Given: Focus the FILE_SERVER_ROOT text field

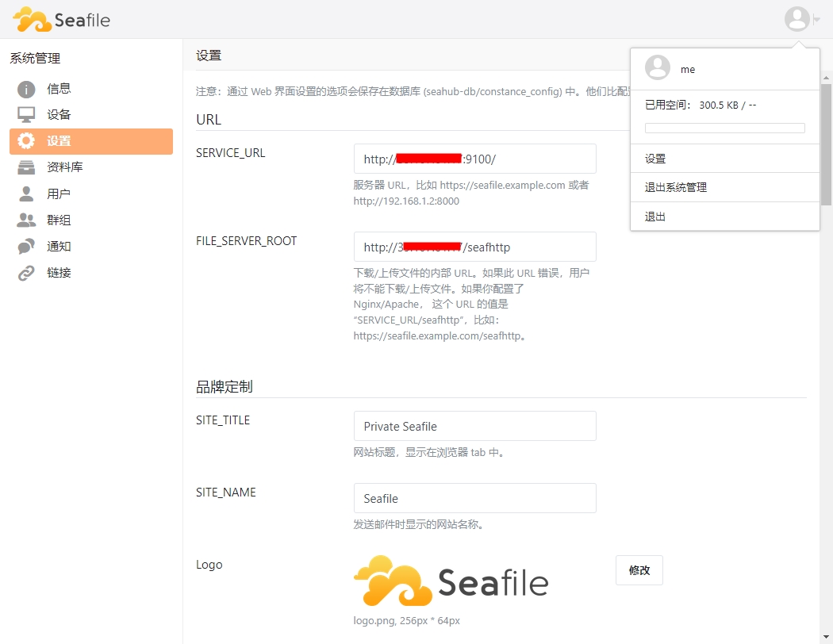Looking at the screenshot, I should point(474,247).
